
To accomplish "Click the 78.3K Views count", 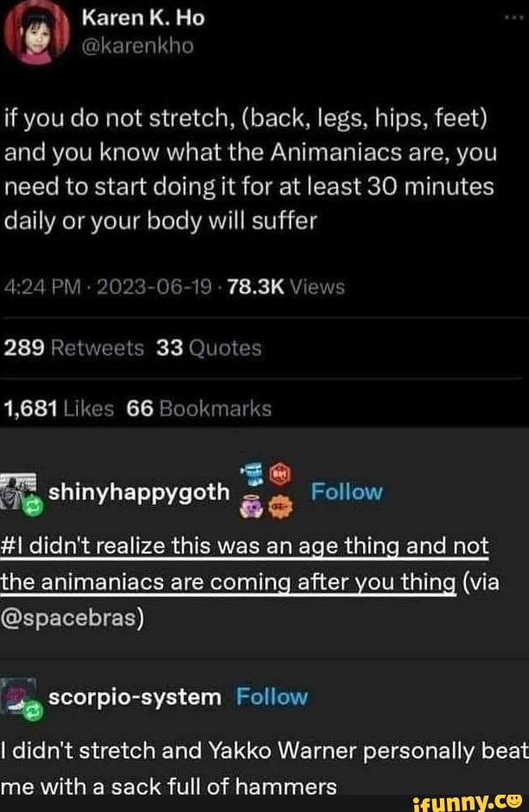I will (285, 287).
